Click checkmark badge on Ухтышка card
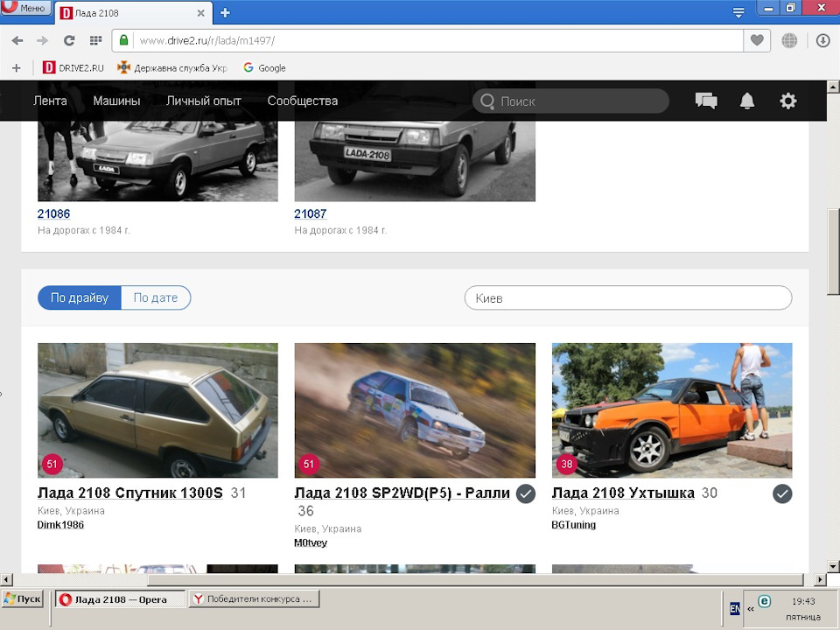Viewport: 840px width, 630px height. click(x=782, y=493)
